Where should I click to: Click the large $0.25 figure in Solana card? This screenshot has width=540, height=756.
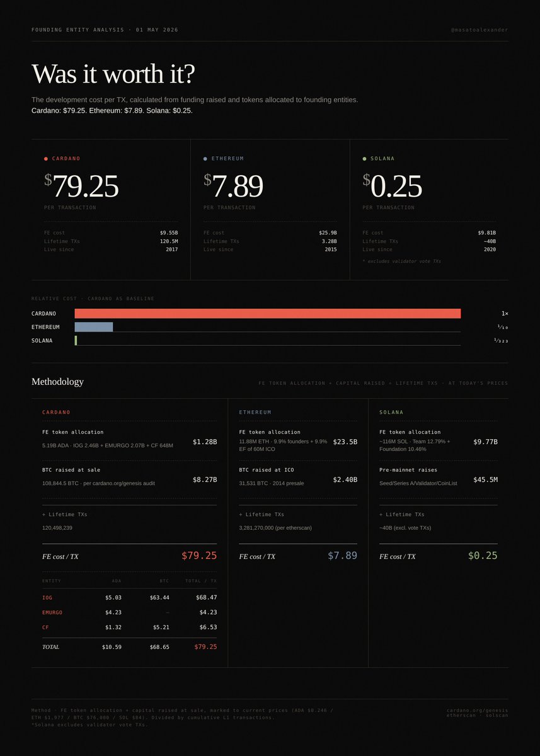pos(392,186)
